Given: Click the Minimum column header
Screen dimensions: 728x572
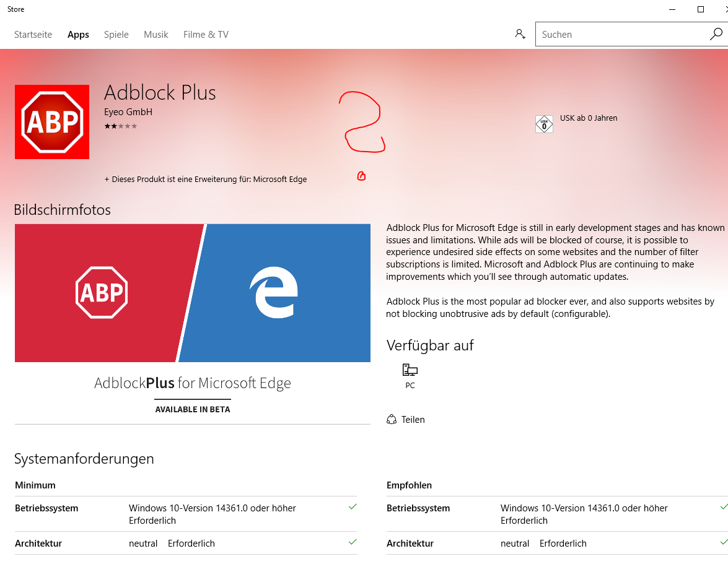Looking at the screenshot, I should click(x=35, y=485).
